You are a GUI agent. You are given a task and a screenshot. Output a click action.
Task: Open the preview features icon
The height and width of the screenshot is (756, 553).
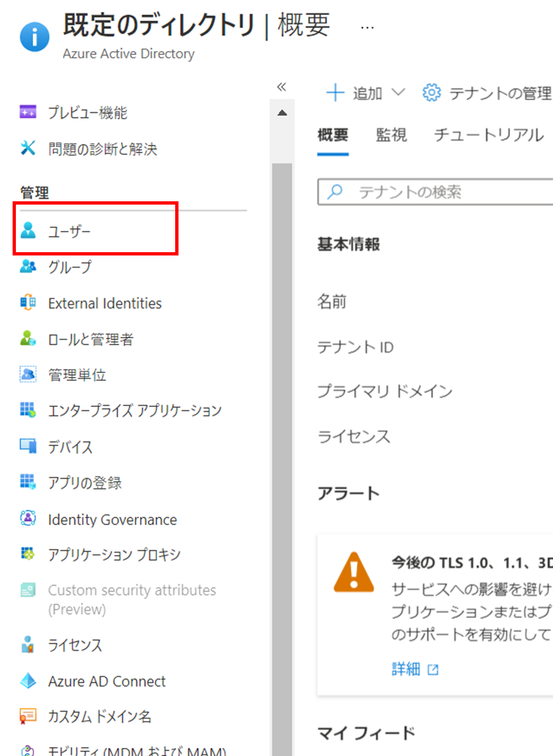point(28,112)
